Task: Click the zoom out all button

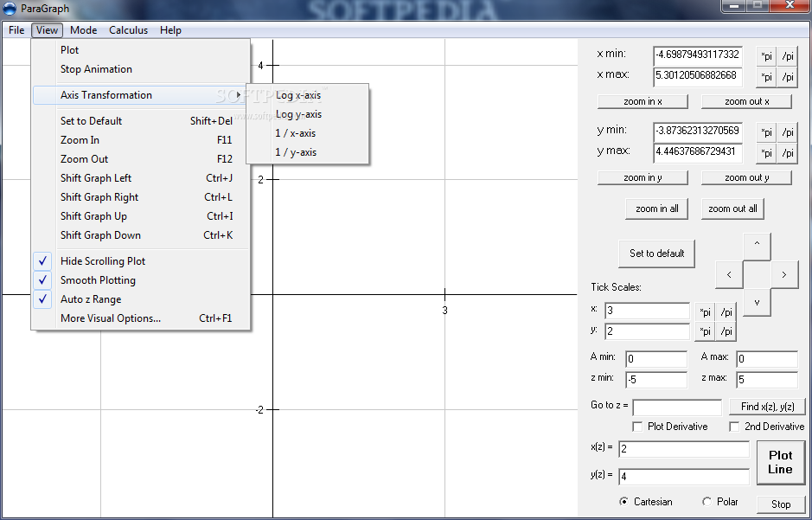Action: [732, 209]
